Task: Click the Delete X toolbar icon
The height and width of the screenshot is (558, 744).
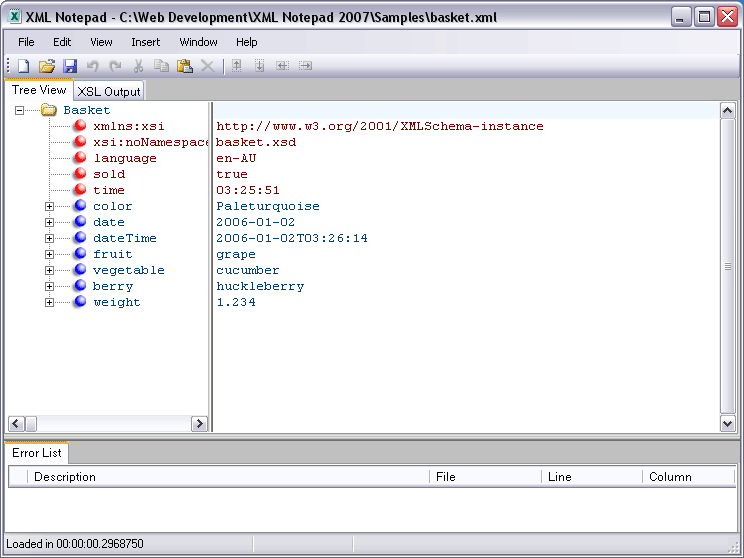Action: point(207,66)
